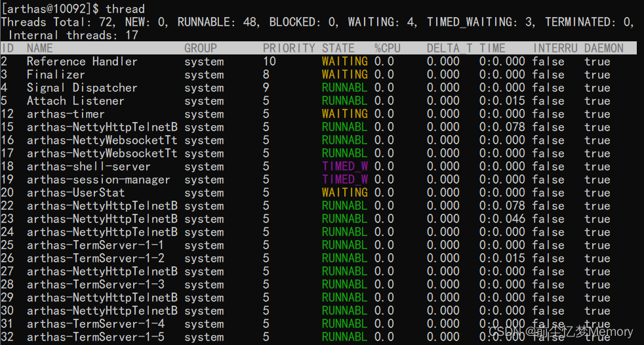This screenshot has height=345, width=644.
Task: Click the ID column header
Action: click(7, 48)
